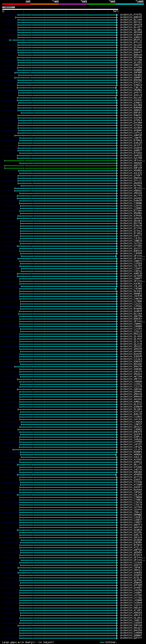Select hit UniRef100_Q7VDF7
The width and height of the screenshot is (146, 644).
131,175
